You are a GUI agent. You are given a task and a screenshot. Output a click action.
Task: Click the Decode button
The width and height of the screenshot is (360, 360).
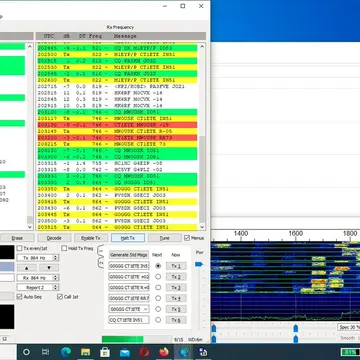click(x=54, y=238)
